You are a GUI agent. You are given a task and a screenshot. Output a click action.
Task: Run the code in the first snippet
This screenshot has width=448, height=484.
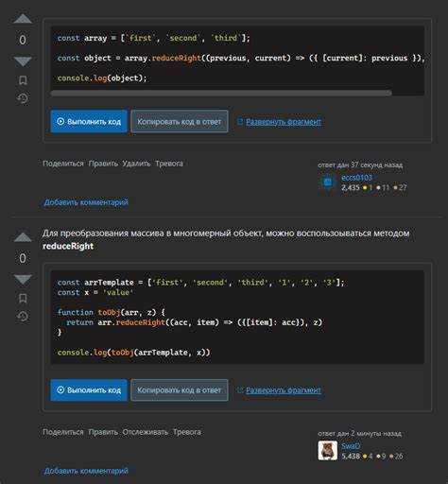pos(89,121)
